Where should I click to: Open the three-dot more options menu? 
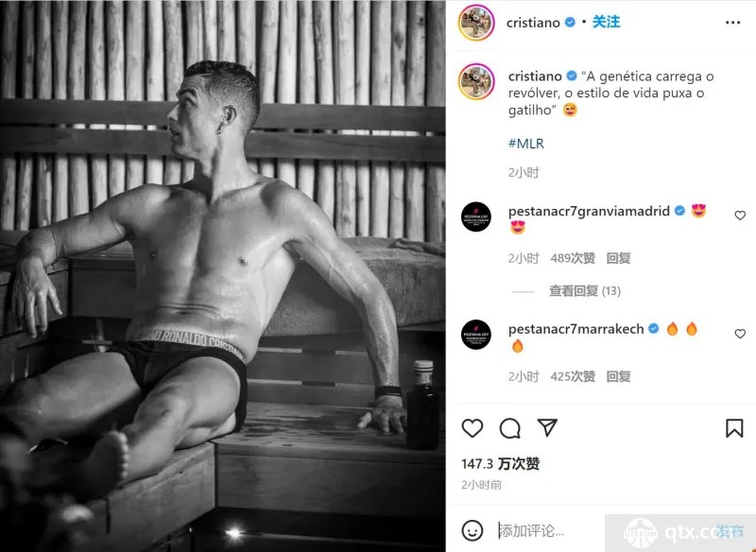(732, 23)
